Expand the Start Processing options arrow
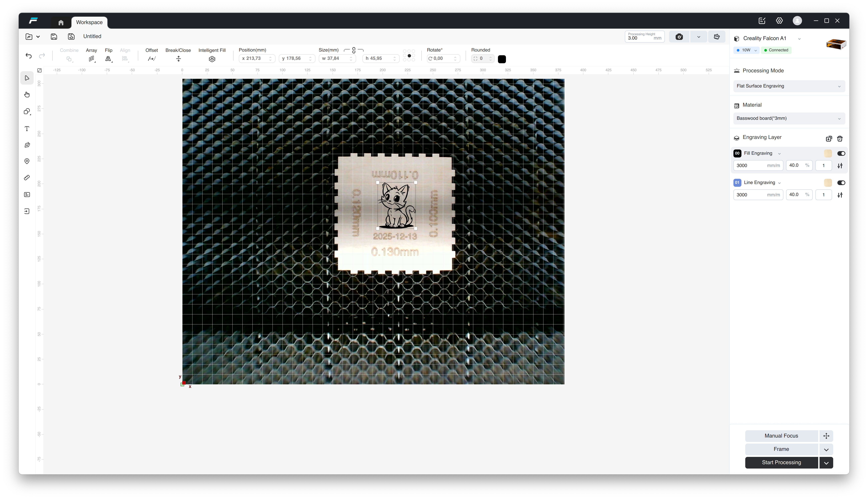The image size is (868, 499). [826, 463]
